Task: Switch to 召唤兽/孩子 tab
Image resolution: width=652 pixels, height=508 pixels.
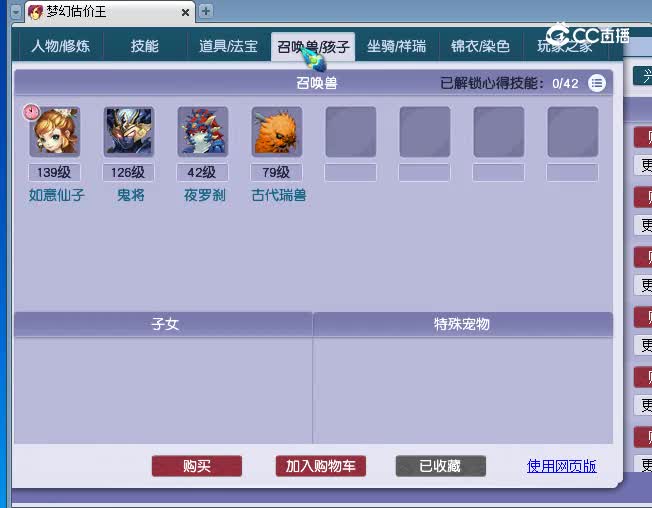Action: [x=313, y=47]
